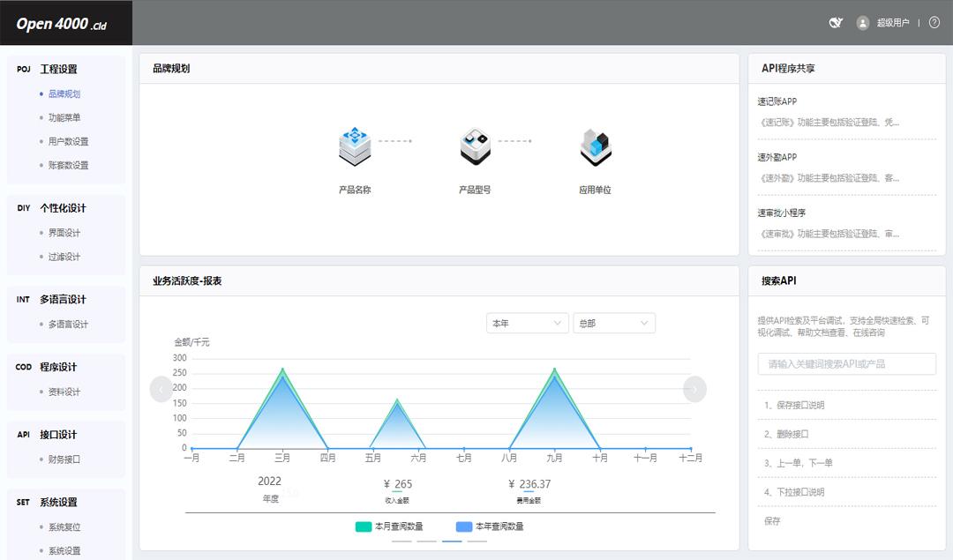Click the September peak on the chart
The image size is (953, 560).
point(554,369)
